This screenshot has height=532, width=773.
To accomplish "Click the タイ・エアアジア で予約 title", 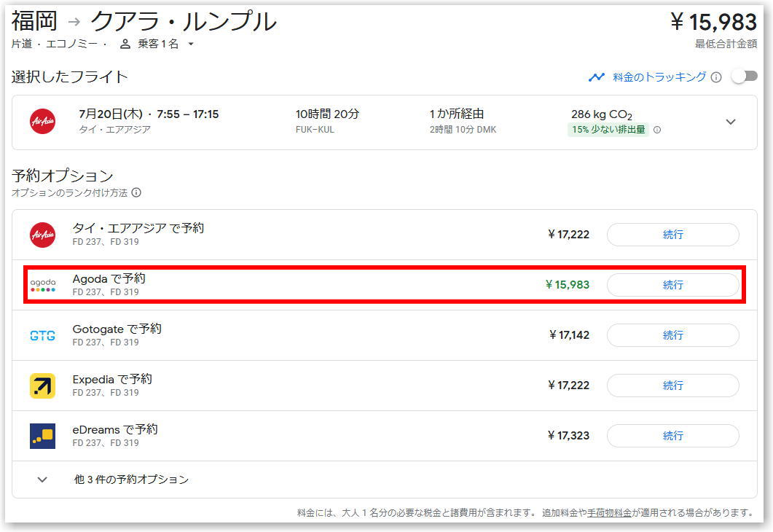I will click(x=138, y=228).
